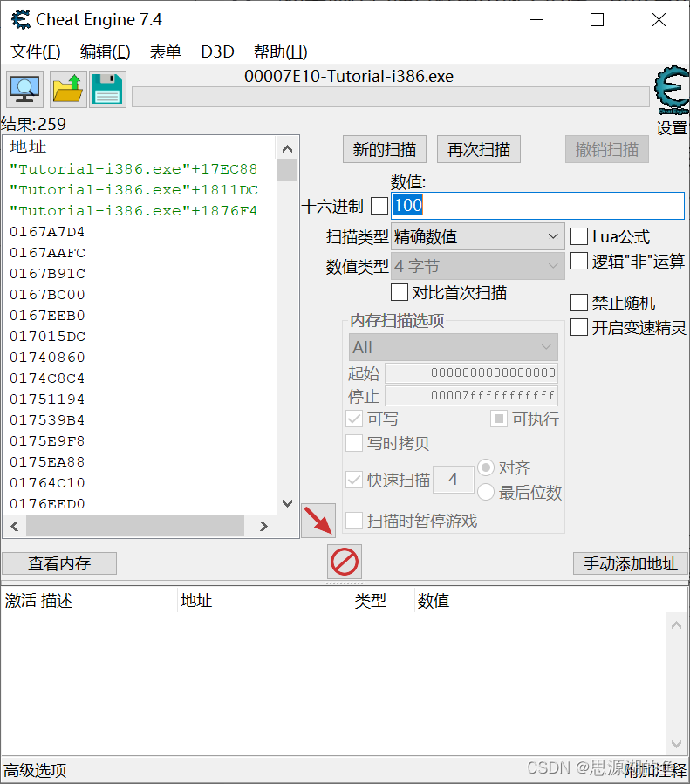
Task: Toggle the 逻辑"非"运算 checkbox
Action: point(579,261)
